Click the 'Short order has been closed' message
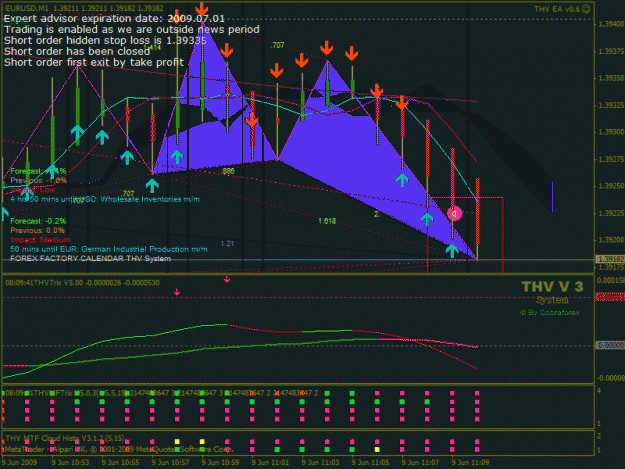 coord(77,51)
